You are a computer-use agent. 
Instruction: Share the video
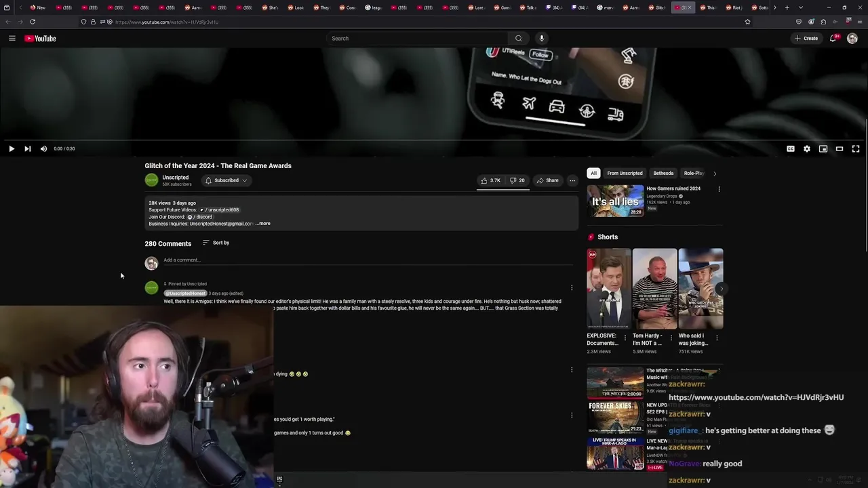click(547, 180)
